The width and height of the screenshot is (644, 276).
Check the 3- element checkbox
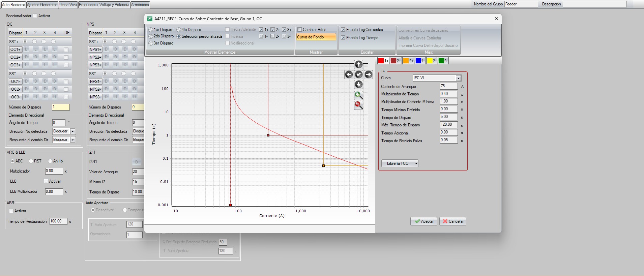[x=284, y=36]
